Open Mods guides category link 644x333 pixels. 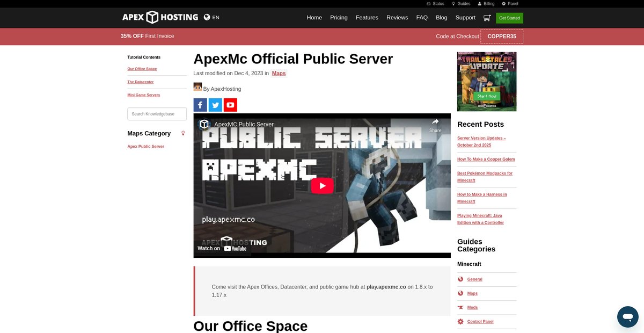pos(473,307)
